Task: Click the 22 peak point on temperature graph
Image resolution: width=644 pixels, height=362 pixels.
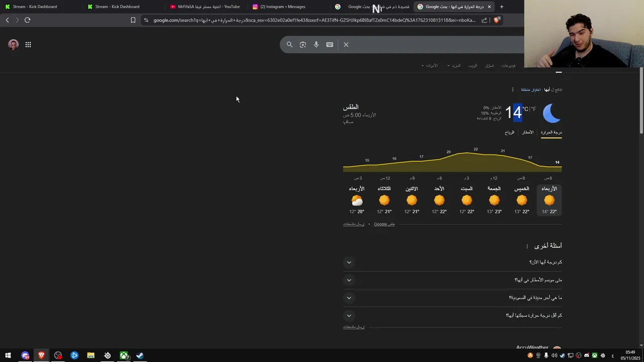Action: click(x=475, y=150)
